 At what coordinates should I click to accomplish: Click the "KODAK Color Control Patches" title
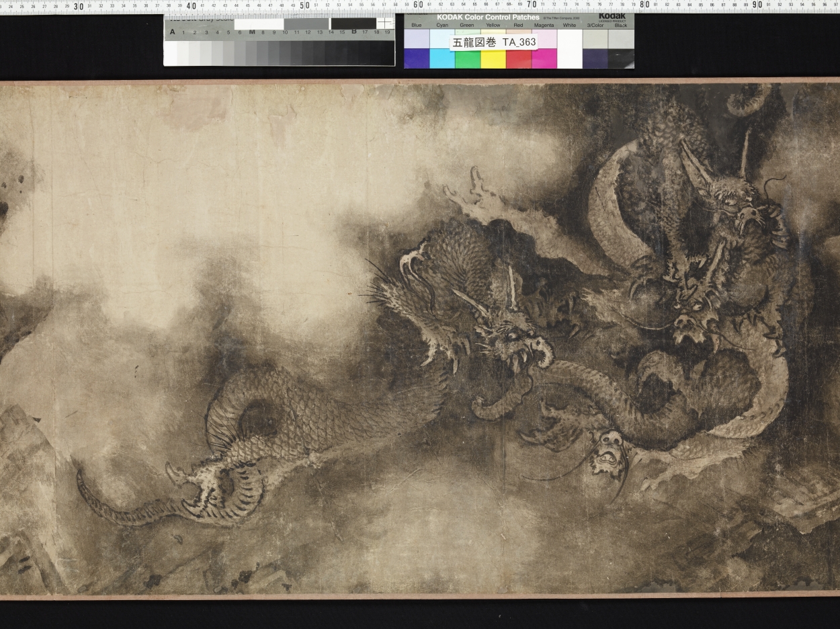click(488, 17)
